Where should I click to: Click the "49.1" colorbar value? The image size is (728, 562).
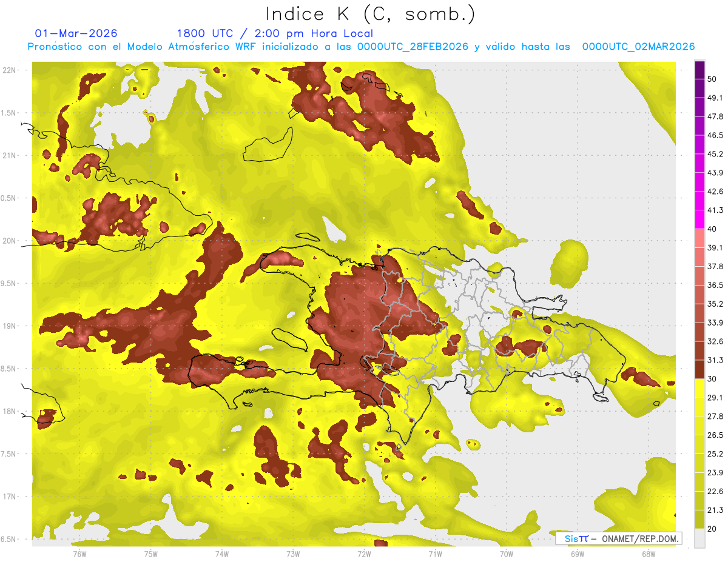coord(715,98)
